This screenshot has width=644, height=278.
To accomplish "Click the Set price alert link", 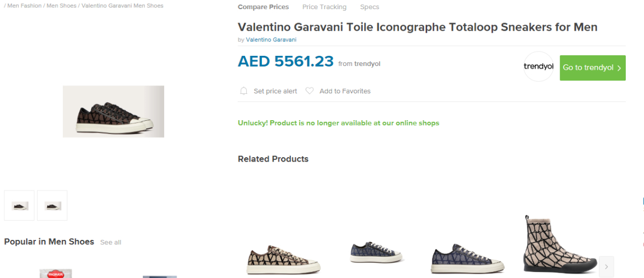I will pyautogui.click(x=275, y=91).
